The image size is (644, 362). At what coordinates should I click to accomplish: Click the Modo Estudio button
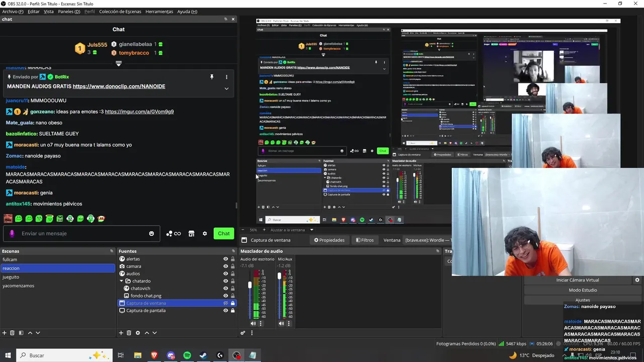point(583,290)
